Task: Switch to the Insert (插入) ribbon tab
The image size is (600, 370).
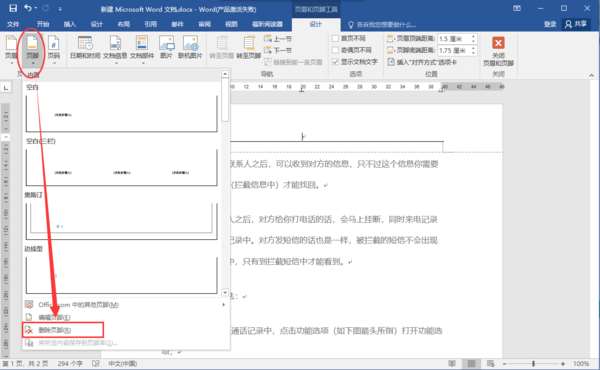Action: pyautogui.click(x=70, y=24)
